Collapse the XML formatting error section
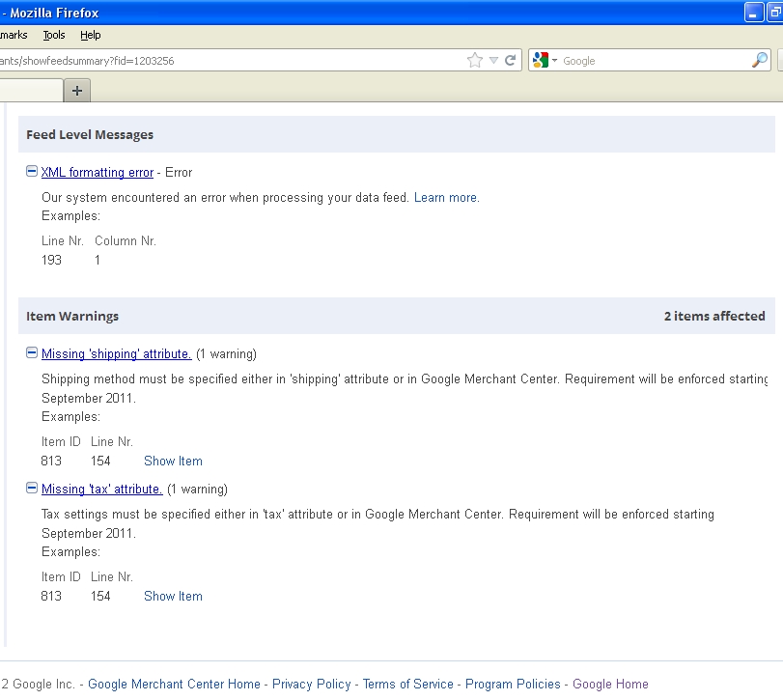This screenshot has width=783, height=700. (32, 171)
